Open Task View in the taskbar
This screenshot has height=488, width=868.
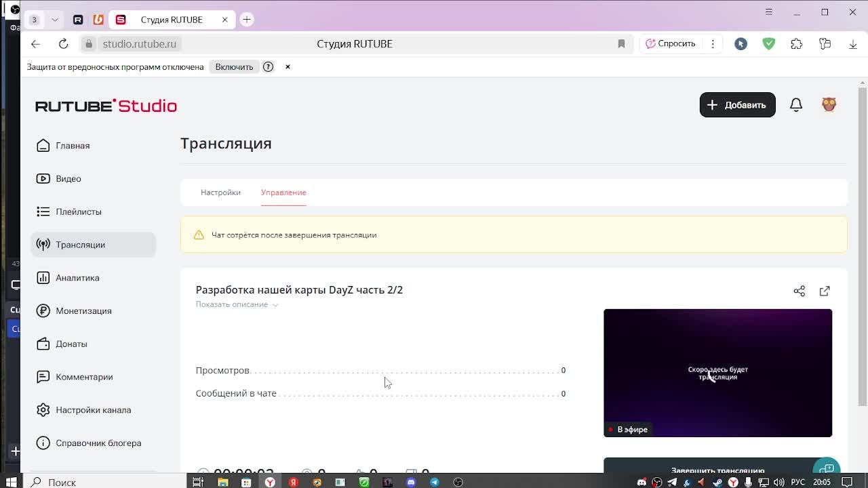click(x=198, y=482)
